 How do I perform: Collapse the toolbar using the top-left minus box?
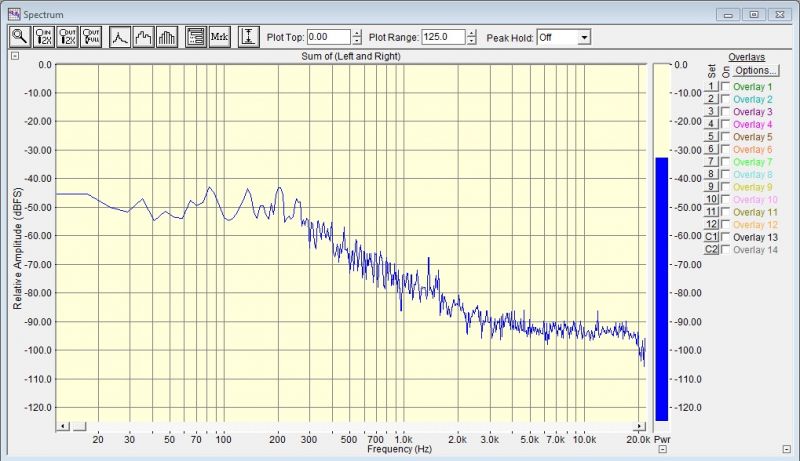click(x=15, y=56)
